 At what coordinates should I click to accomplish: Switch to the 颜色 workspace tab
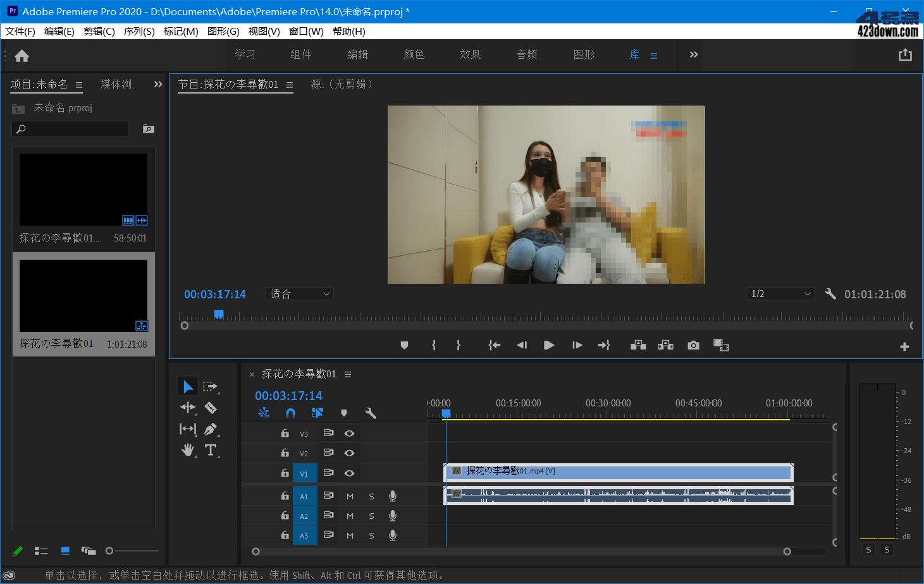[413, 55]
